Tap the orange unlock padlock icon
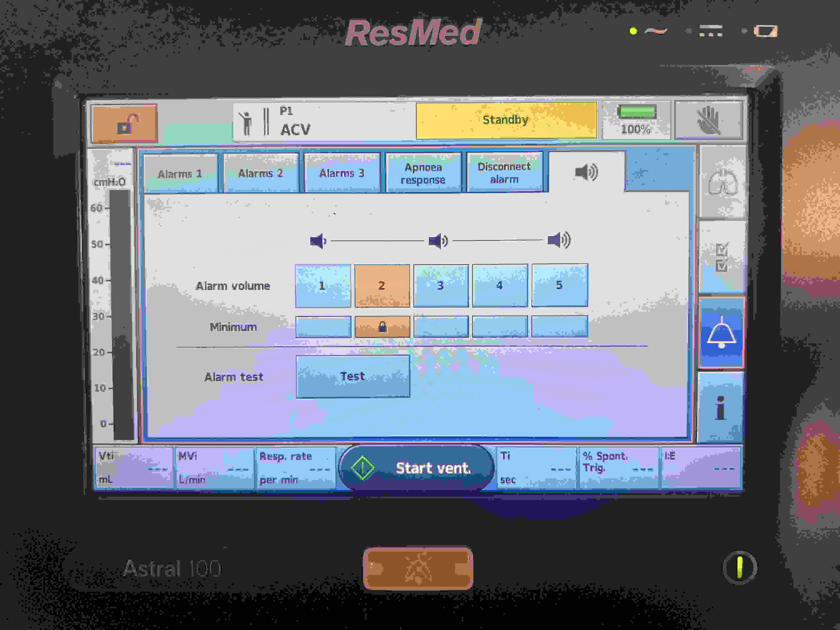This screenshot has height=630, width=840. point(124,123)
